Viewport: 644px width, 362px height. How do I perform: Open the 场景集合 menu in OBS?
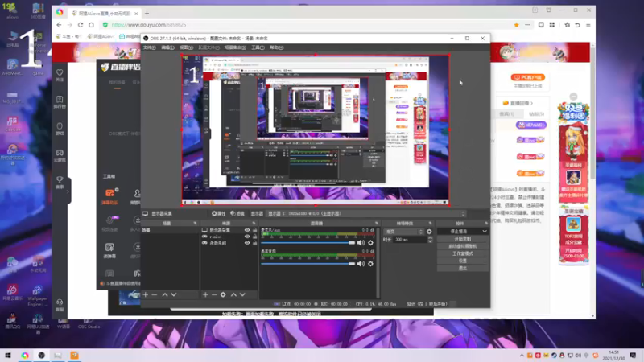coord(235,47)
